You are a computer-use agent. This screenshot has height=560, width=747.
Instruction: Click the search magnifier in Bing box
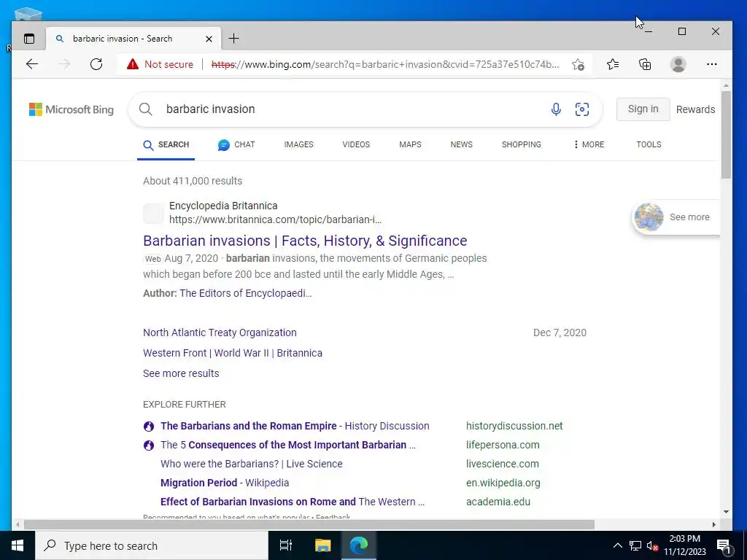click(x=146, y=109)
